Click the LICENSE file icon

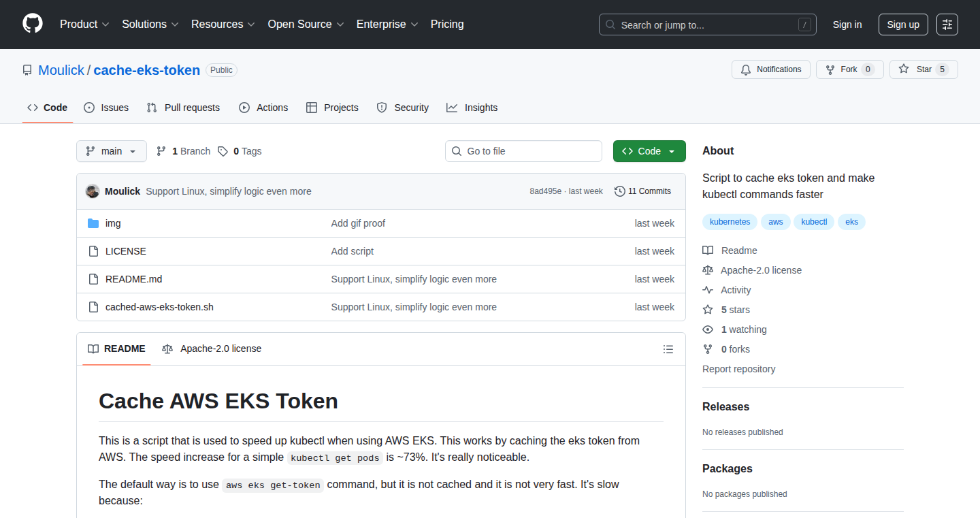(93, 251)
